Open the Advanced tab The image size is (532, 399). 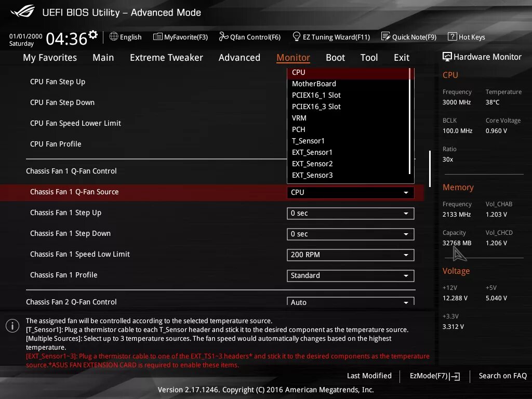pyautogui.click(x=239, y=57)
